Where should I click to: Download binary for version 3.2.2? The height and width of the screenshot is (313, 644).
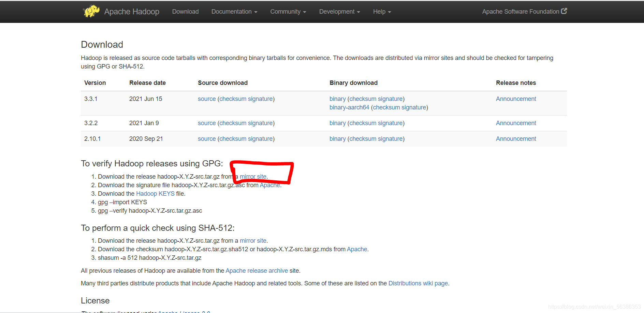[338, 123]
